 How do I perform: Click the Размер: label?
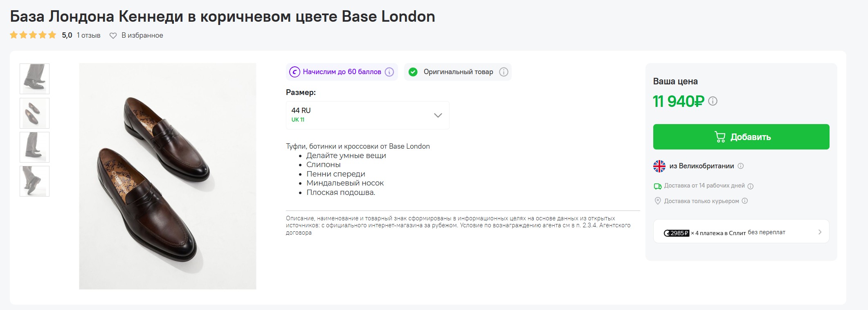pyautogui.click(x=301, y=93)
